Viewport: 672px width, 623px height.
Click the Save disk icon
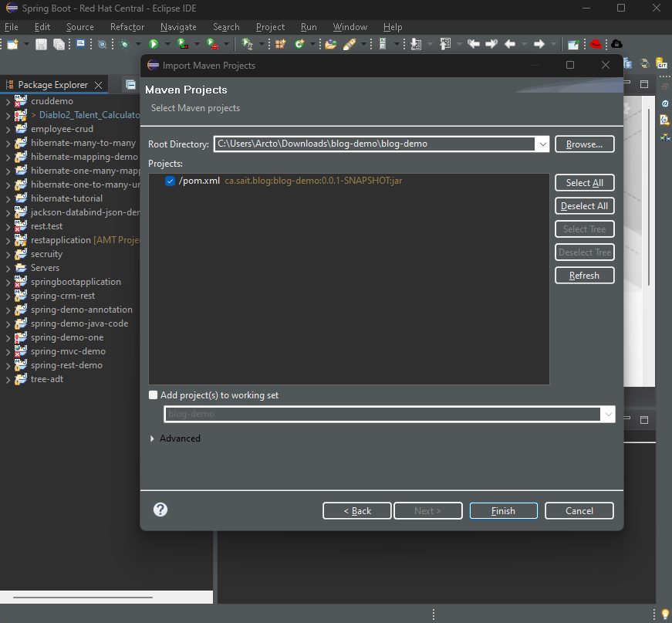[41, 44]
